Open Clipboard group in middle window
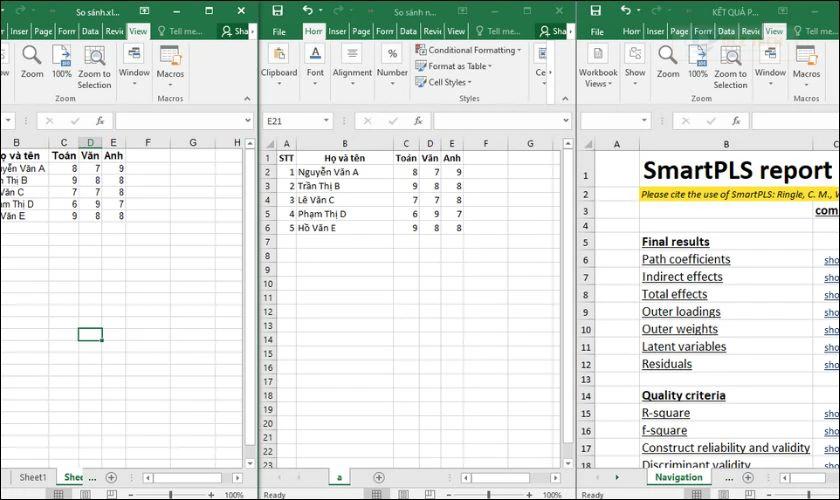840x500 pixels. [279, 65]
